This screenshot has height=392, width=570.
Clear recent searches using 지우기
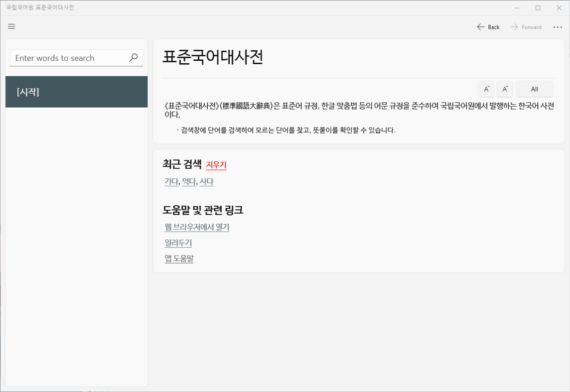coord(216,165)
